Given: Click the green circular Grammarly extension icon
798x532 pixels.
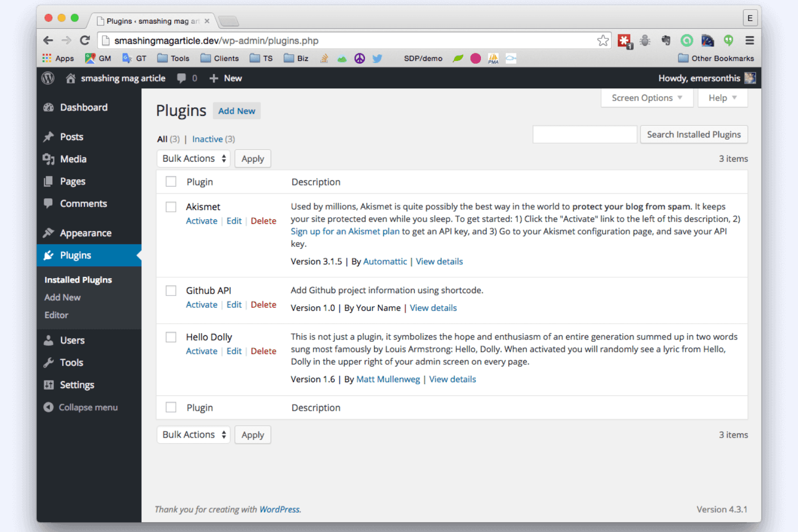Looking at the screenshot, I should [686, 40].
